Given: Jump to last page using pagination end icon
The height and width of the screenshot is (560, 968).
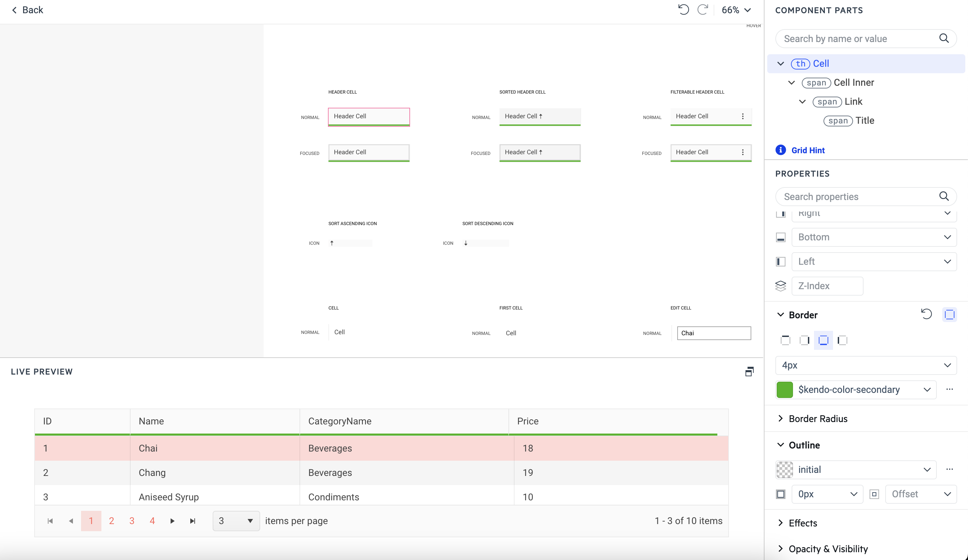Looking at the screenshot, I should 192,521.
